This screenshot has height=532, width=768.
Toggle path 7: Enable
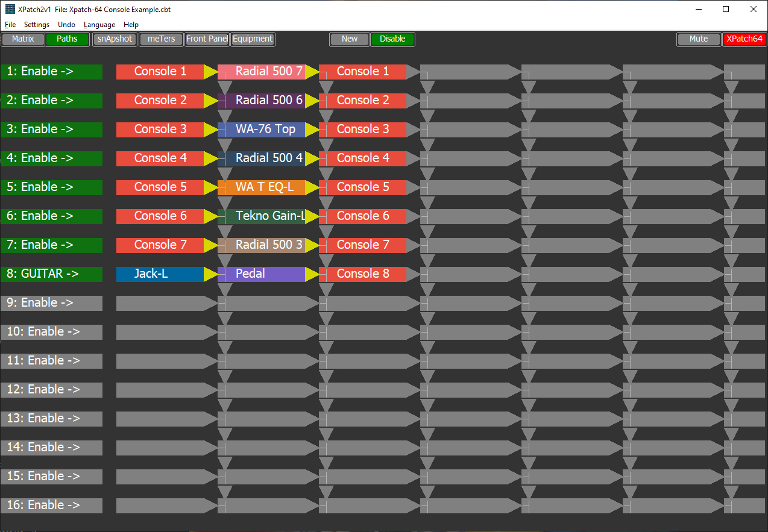tap(51, 245)
